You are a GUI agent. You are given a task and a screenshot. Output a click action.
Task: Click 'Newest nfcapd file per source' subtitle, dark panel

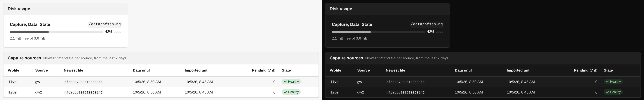pyautogui.click(x=407, y=58)
